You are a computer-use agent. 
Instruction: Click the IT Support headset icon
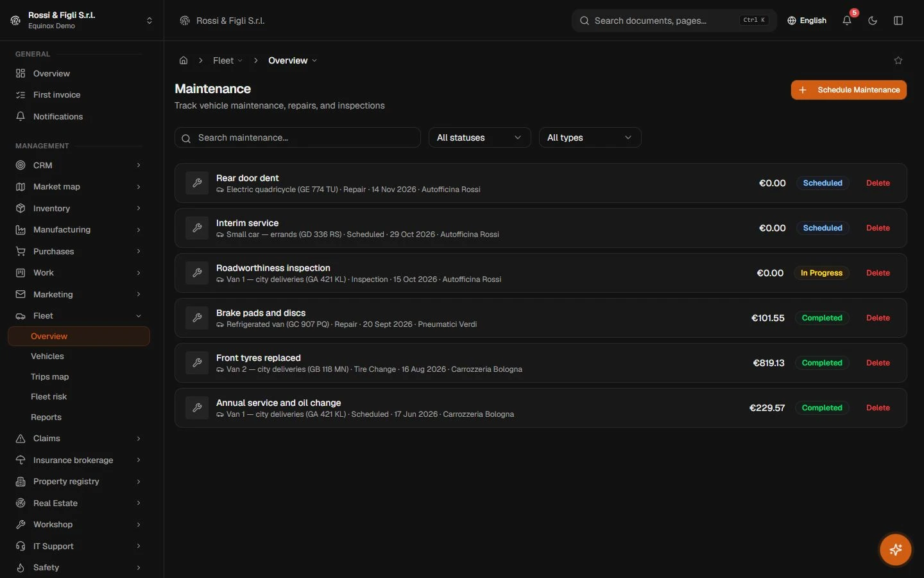click(x=21, y=546)
